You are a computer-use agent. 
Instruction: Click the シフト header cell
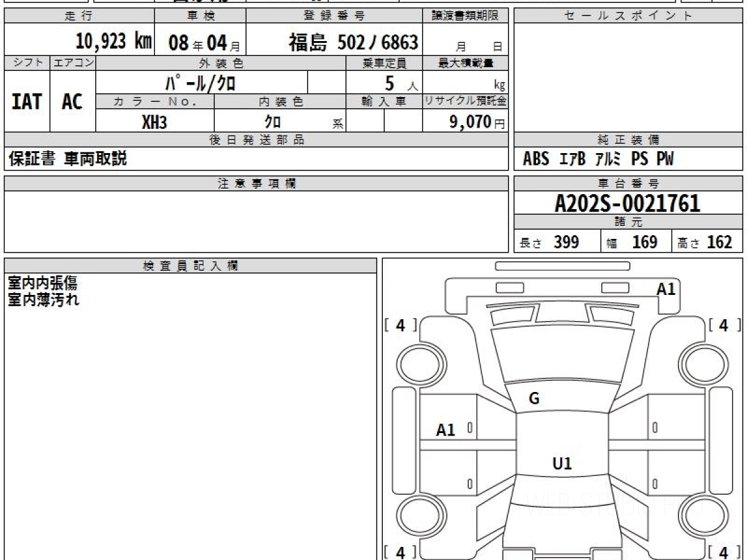(x=27, y=63)
